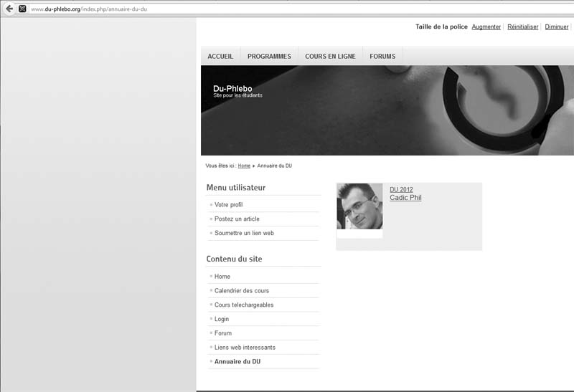Click the Cadic Phil profile photo

359,206
